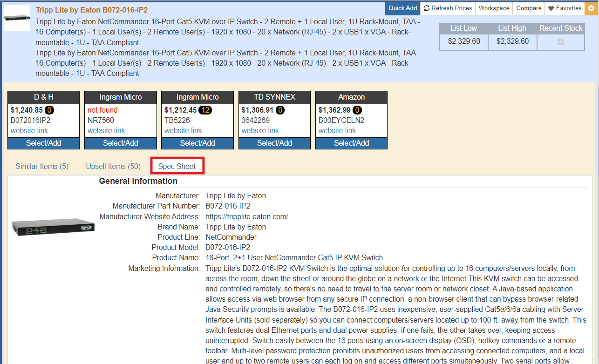Click the TD SYNNEX stock quantity badge

pyautogui.click(x=280, y=110)
